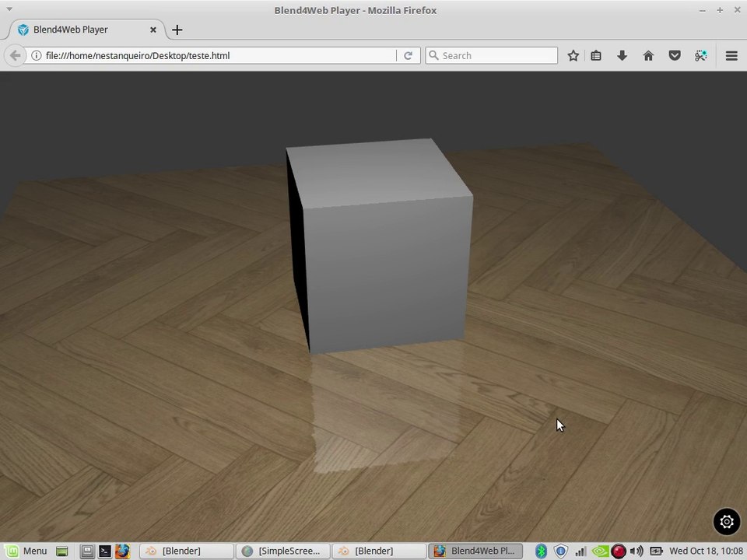Switch to the SimpleScreenRecorder taskbar window
Image resolution: width=747 pixels, height=560 pixels.
(x=283, y=551)
